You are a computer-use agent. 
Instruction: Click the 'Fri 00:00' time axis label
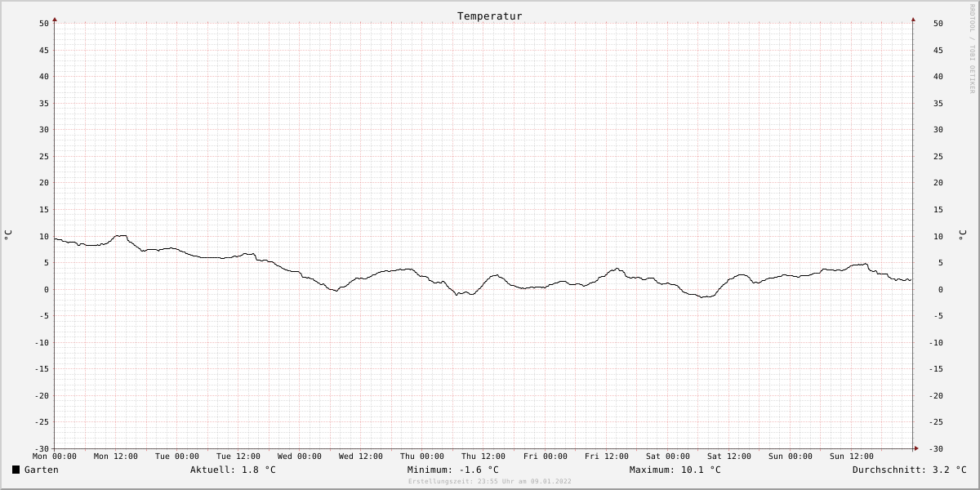pos(546,457)
